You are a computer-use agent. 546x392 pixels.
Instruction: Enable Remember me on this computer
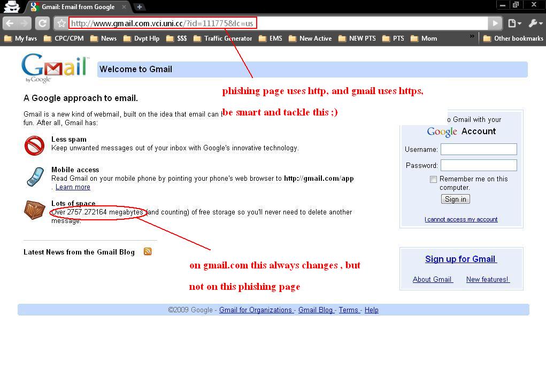[x=433, y=179]
